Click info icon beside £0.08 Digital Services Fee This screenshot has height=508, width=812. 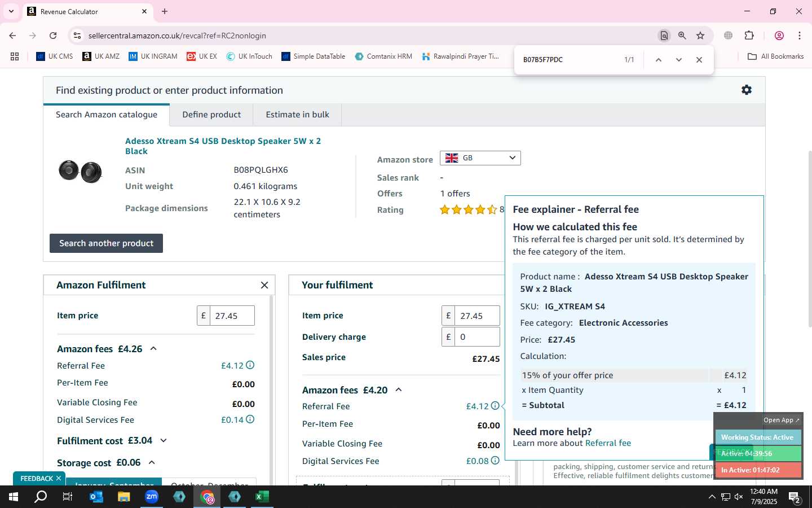(x=495, y=461)
